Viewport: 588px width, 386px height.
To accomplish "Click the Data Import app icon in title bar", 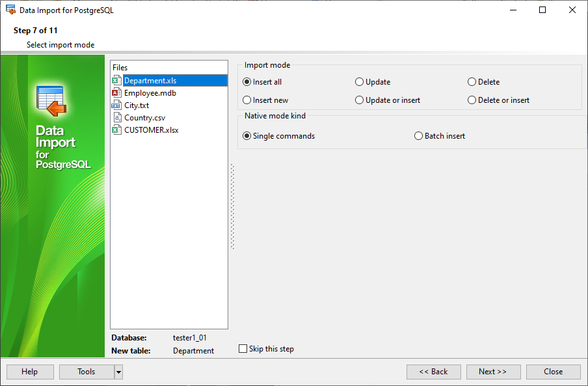I will tap(11, 10).
